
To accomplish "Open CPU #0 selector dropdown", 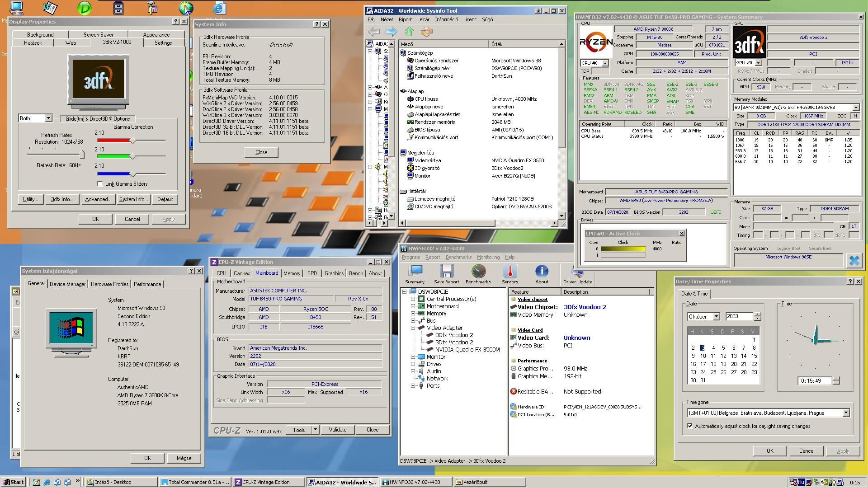I will click(x=605, y=63).
